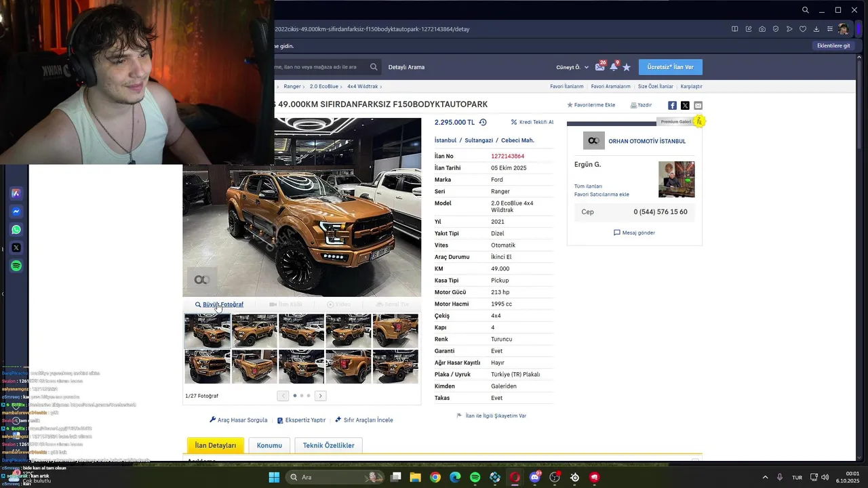Click the Karşılaştır dropdown
This screenshot has width=868, height=488.
coord(692,87)
